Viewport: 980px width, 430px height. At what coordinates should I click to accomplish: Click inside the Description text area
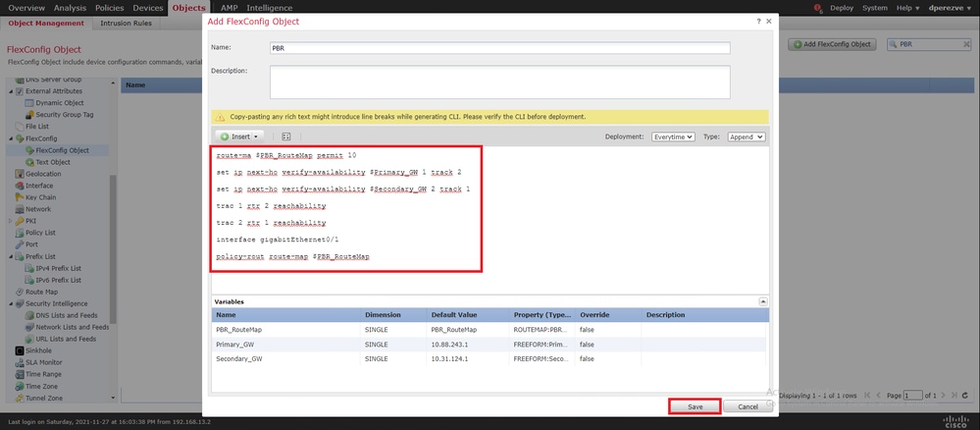tap(500, 82)
